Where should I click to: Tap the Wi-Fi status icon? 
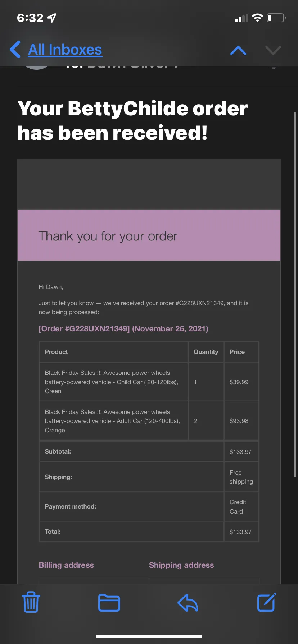coord(257,18)
